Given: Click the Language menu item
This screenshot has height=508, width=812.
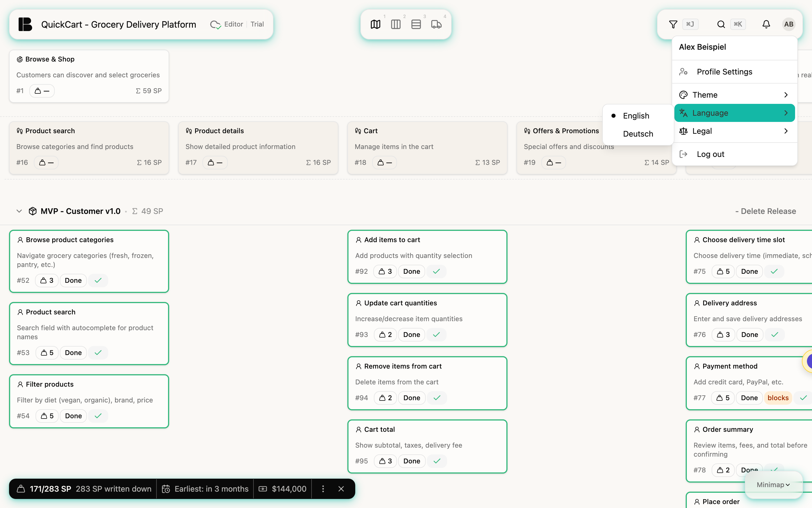Looking at the screenshot, I should (x=734, y=113).
